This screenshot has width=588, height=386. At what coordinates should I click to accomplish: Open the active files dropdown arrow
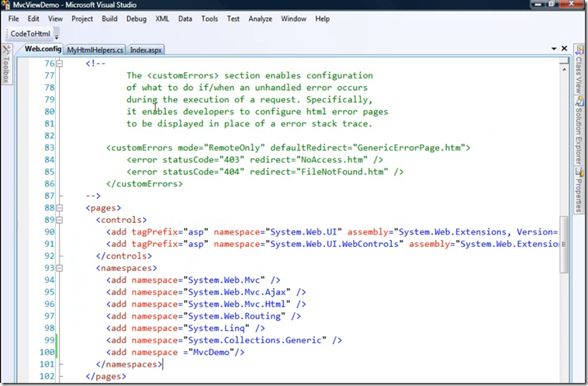[x=554, y=48]
